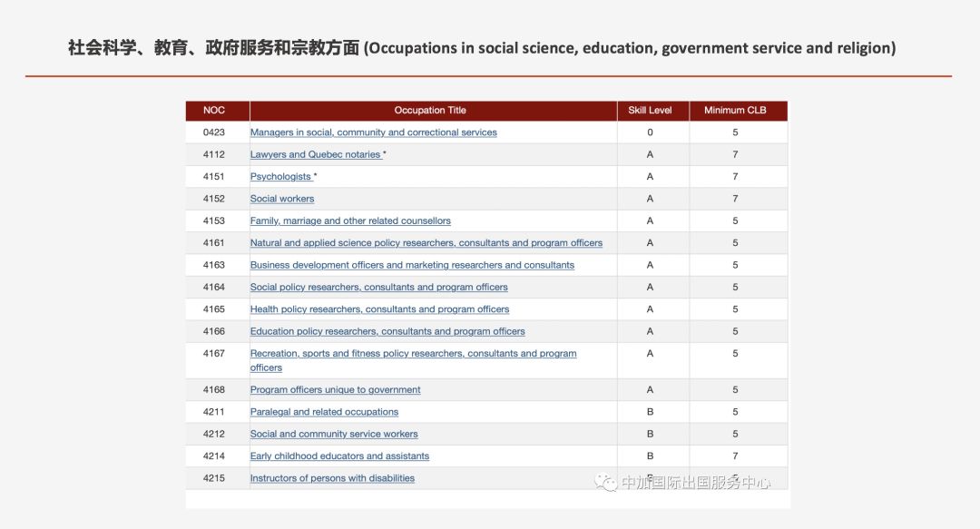Viewport: 980px width, 529px height.
Task: Click Lawyers and Quebec notaries link
Action: click(x=316, y=155)
